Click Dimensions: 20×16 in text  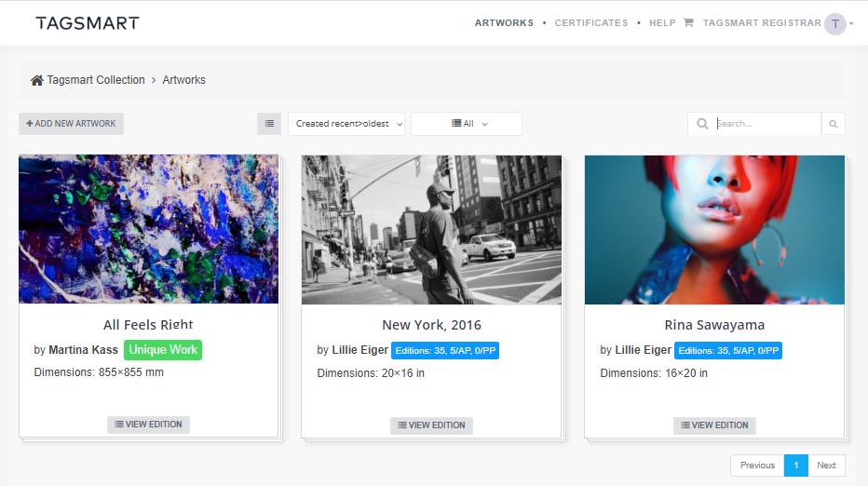coord(371,373)
